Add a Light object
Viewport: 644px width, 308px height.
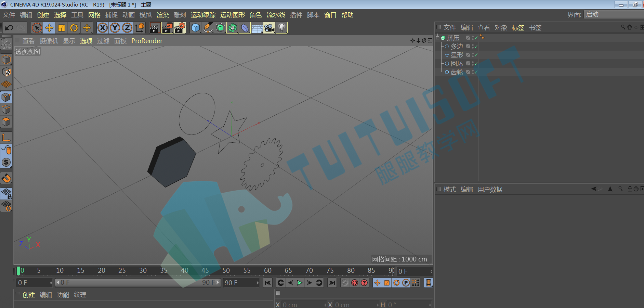tap(282, 28)
